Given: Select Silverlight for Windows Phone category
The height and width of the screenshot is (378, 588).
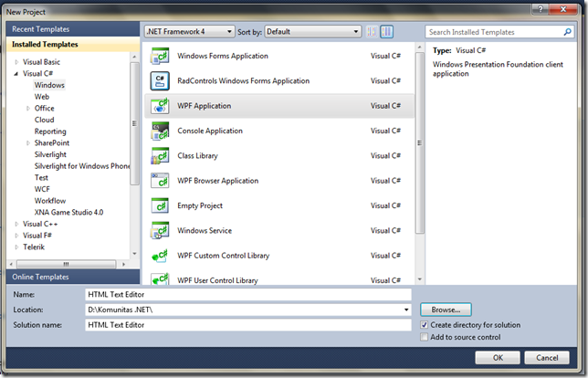Looking at the screenshot, I should tap(82, 166).
